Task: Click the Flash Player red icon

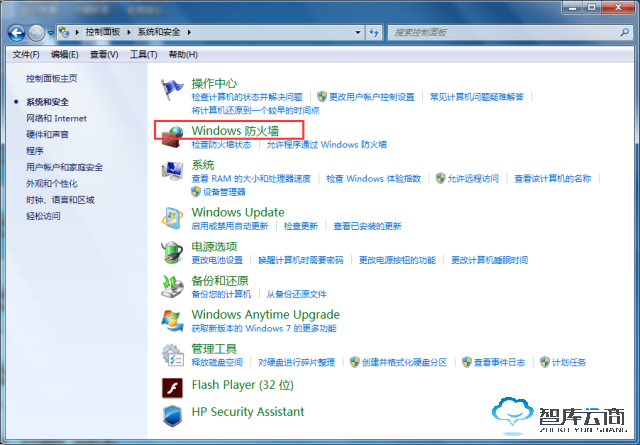Action: click(x=172, y=387)
